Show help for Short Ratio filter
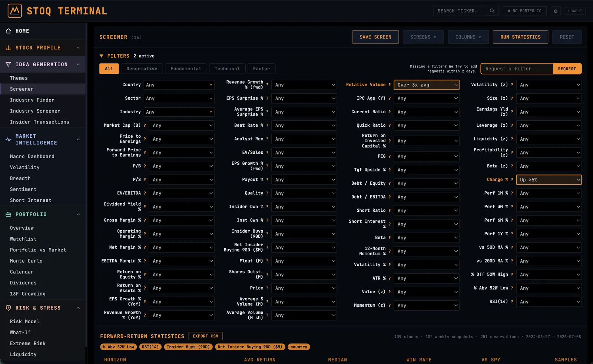Screen dimensions: 593x364 [390, 210]
